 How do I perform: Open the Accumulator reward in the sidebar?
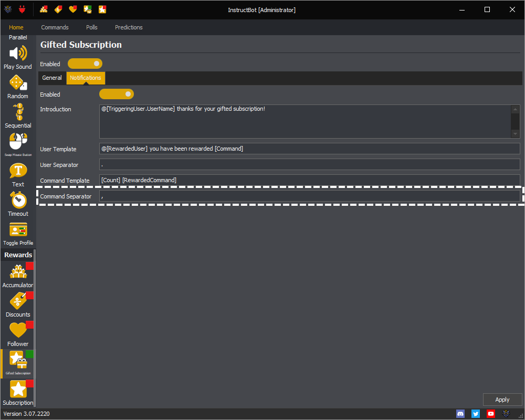18,276
